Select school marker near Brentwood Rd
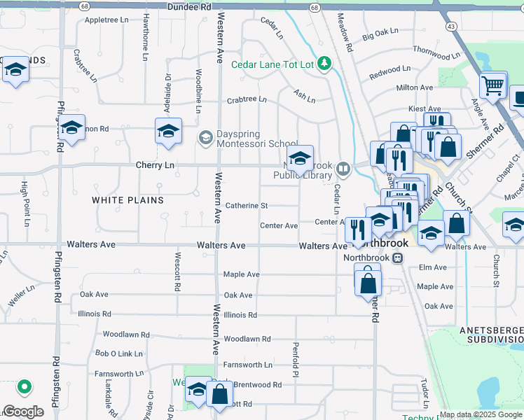524x420 pixels. click(x=198, y=390)
